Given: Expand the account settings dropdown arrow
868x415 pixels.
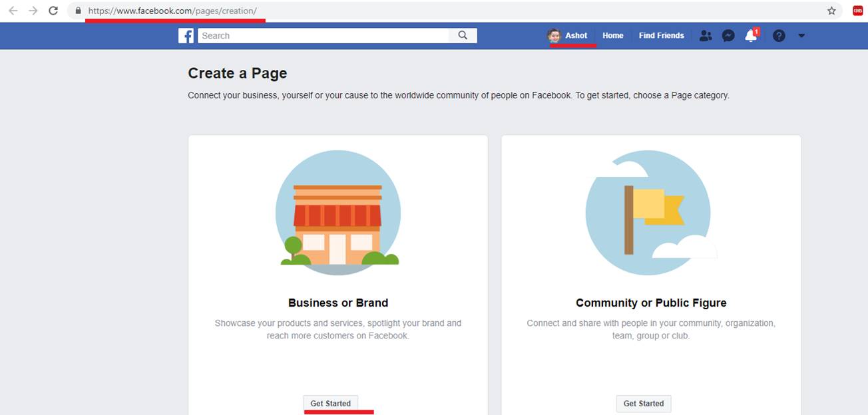Looking at the screenshot, I should click(801, 36).
